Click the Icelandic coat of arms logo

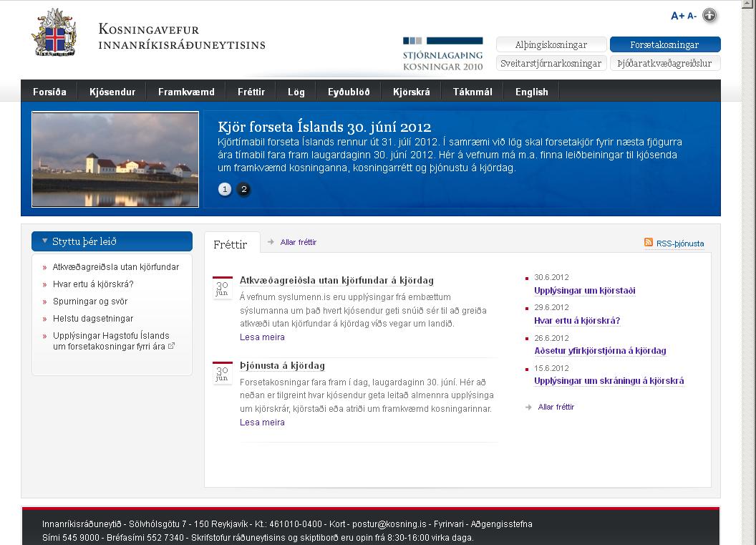54,33
